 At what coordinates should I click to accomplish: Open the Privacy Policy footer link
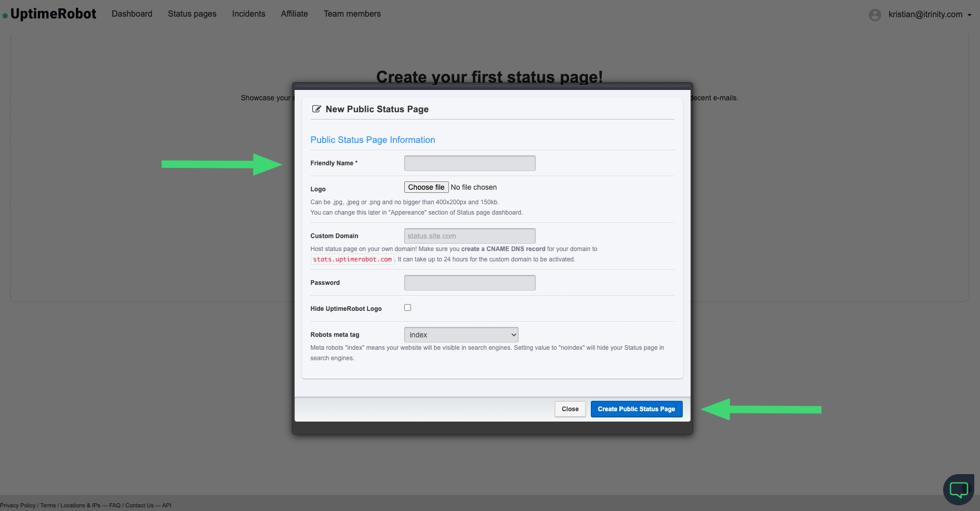pyautogui.click(x=18, y=505)
